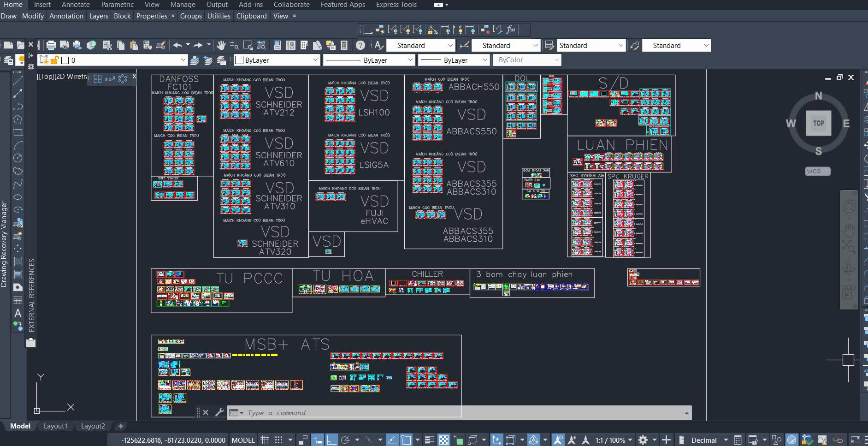Click the Plot (printer) icon
Viewport: 868px width, 446px height.
(51, 45)
